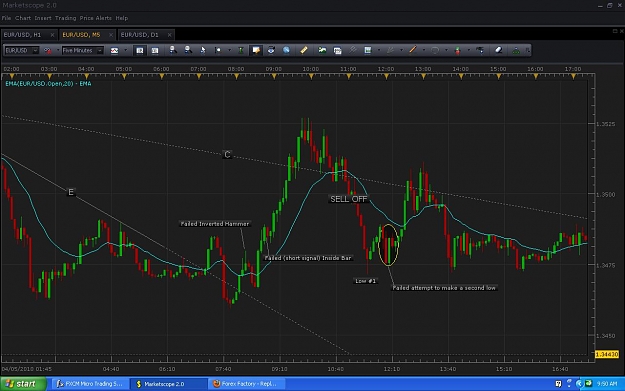Select the E trendline label

click(x=71, y=192)
